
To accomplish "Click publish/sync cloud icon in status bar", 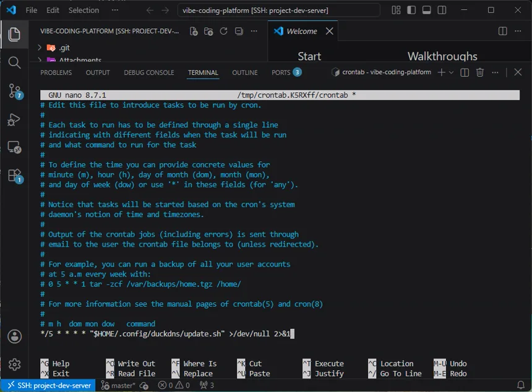I will [x=144, y=385].
